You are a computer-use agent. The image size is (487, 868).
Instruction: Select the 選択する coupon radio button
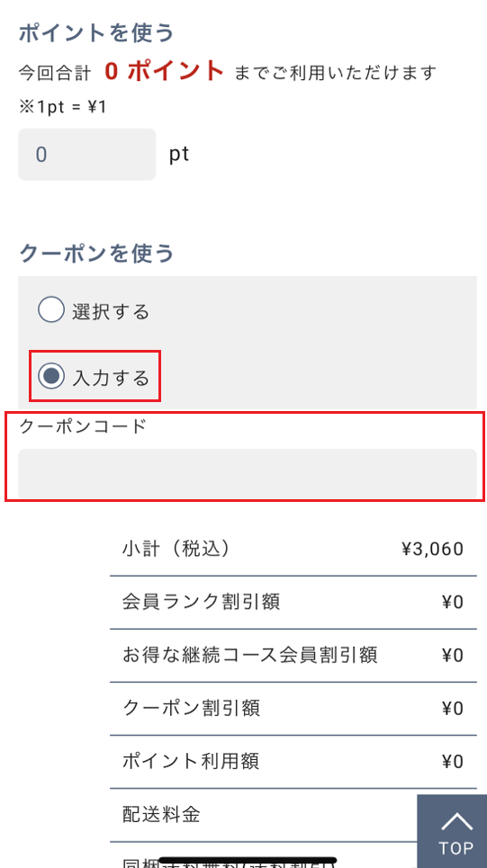click(x=51, y=310)
